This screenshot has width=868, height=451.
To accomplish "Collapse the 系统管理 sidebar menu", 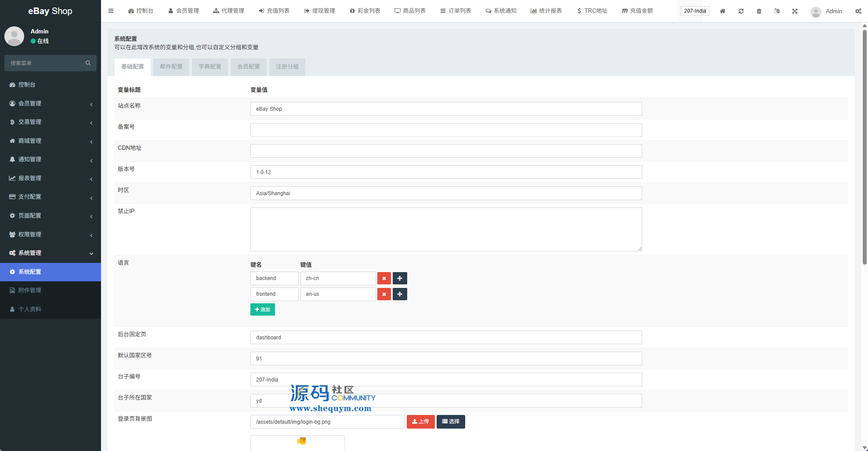I will pos(50,253).
